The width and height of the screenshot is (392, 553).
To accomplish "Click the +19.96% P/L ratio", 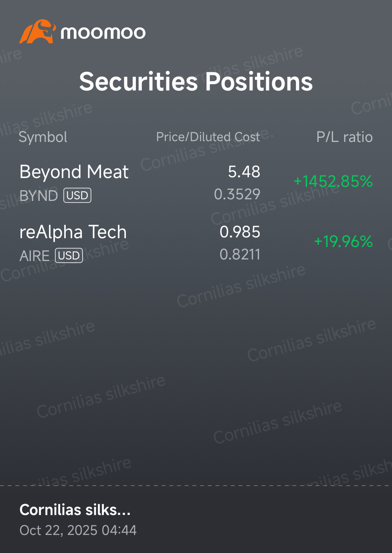I will coord(344,241).
